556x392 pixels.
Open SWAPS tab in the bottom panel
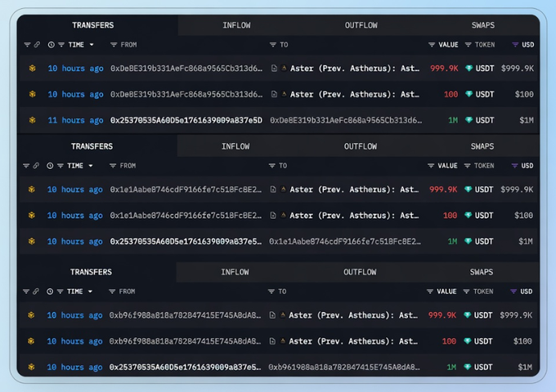(482, 272)
